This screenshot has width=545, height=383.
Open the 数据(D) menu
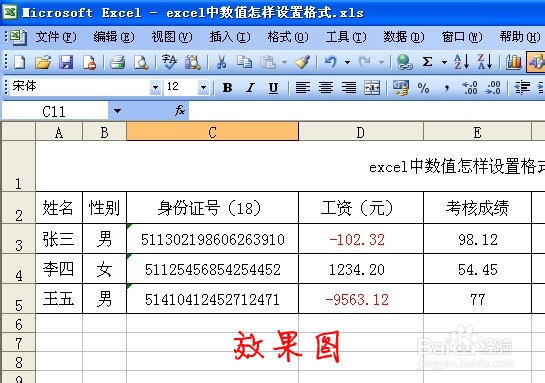pyautogui.click(x=404, y=37)
